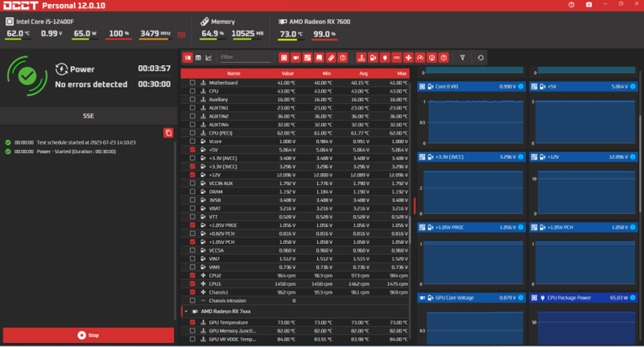This screenshot has height=347, width=644.
Task: Select the CPU 62.0 °C temperature value
Action: pyautogui.click(x=18, y=34)
